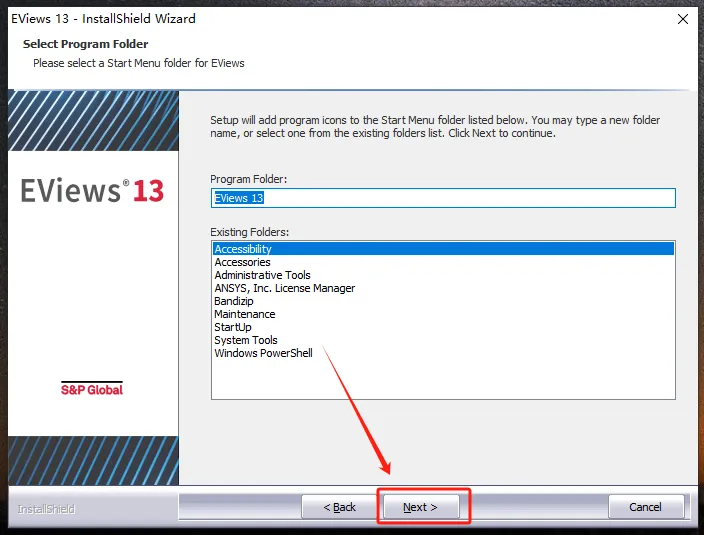
Task: Click the Program Folder input field
Action: tap(443, 198)
